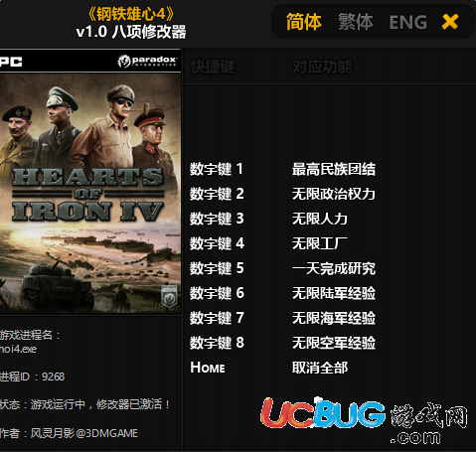Viewport: 476px width, 452px height.
Task: Click the Hearts of Iron IV cover art
Action: 90,193
